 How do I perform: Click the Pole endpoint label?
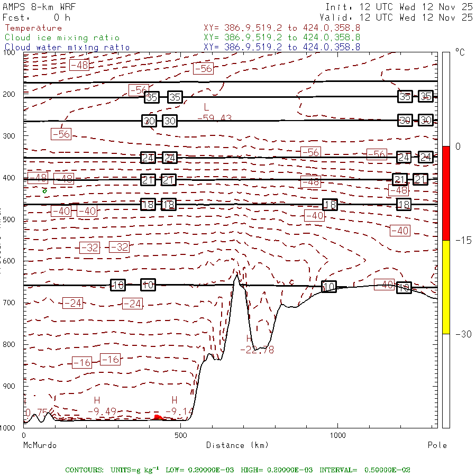tap(437, 445)
